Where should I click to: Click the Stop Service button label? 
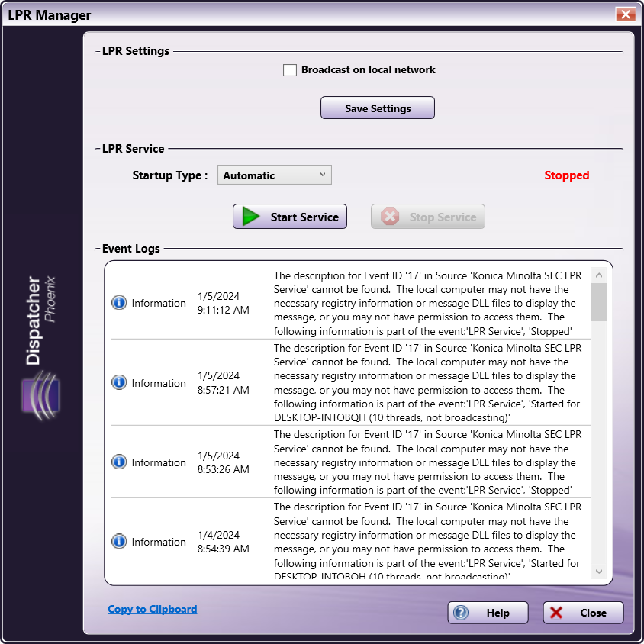[443, 217]
